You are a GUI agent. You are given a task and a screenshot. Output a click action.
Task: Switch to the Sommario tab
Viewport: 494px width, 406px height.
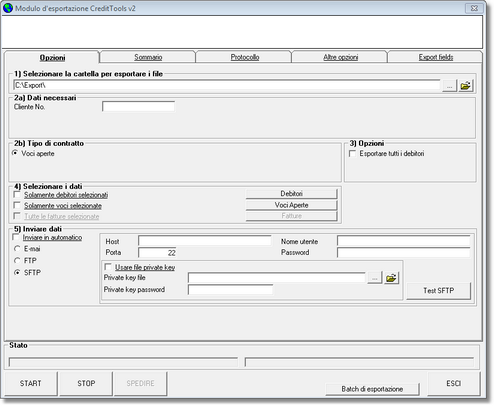(148, 57)
